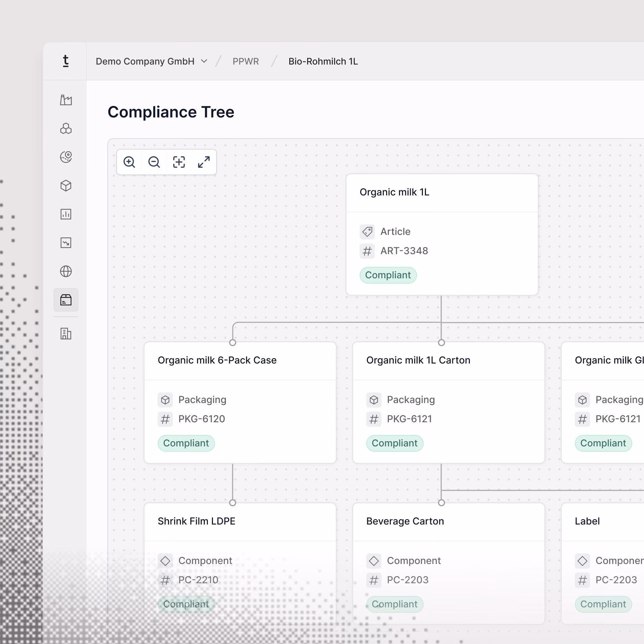Viewport: 644px width, 644px height.
Task: Click Compliant badge in 1L Carton card
Action: coord(395,443)
